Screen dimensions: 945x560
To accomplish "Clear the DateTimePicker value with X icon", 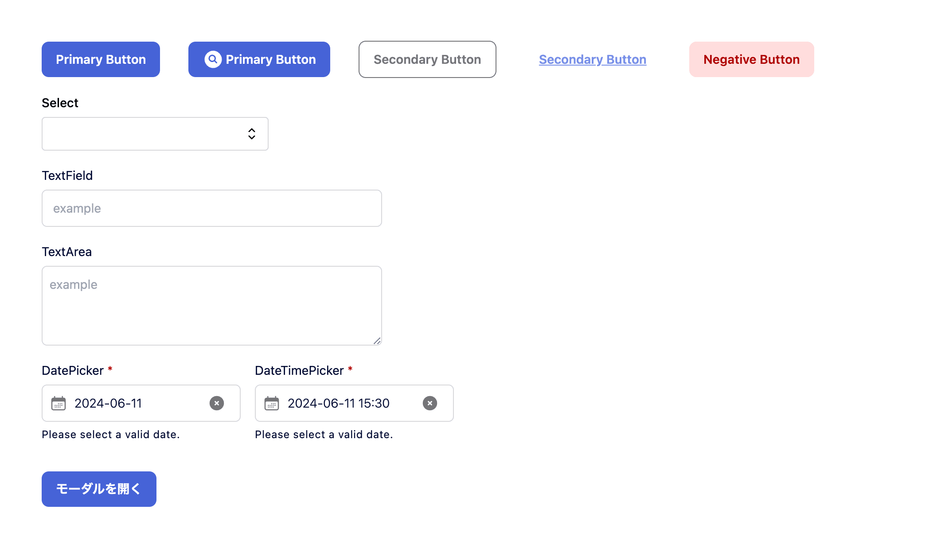I will tap(430, 403).
